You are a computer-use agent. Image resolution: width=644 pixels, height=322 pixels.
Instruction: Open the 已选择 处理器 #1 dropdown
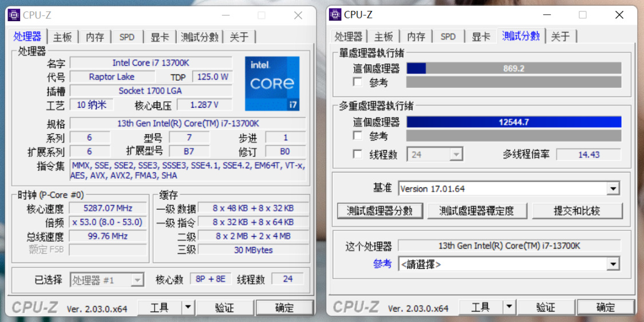107,281
